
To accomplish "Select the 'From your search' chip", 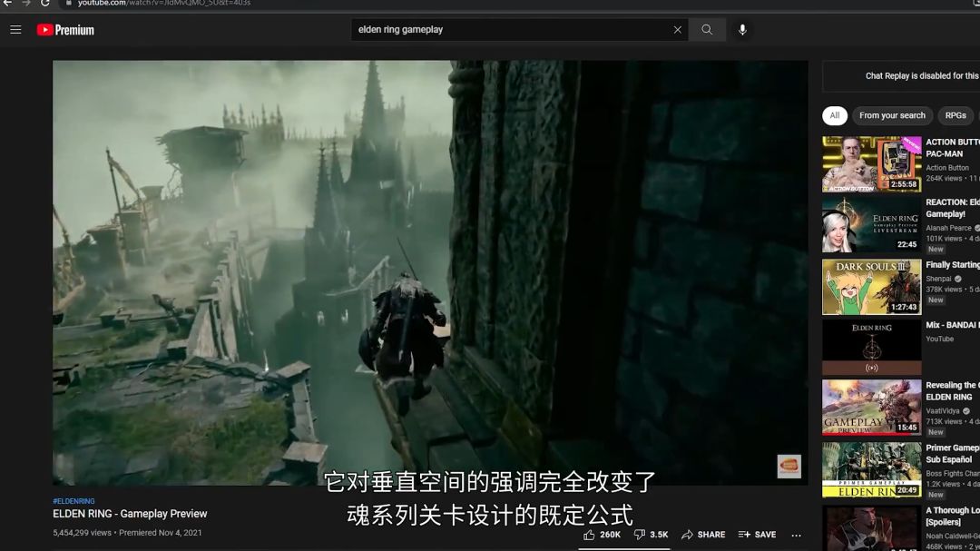I will click(x=892, y=115).
